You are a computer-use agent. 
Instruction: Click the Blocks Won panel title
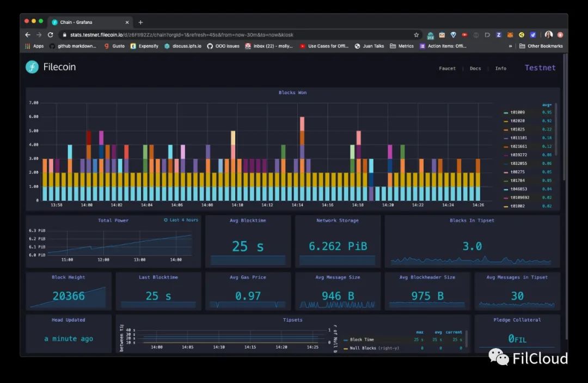(x=292, y=92)
